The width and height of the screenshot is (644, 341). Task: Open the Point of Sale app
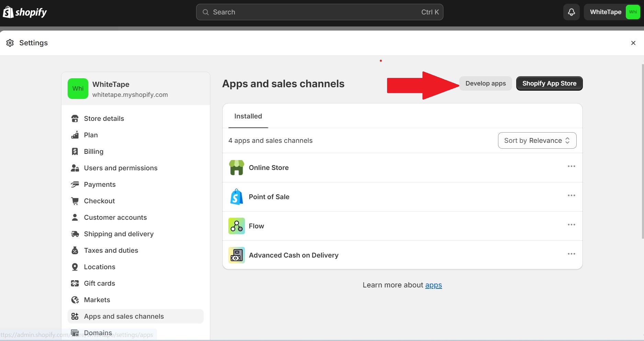[x=402, y=197]
